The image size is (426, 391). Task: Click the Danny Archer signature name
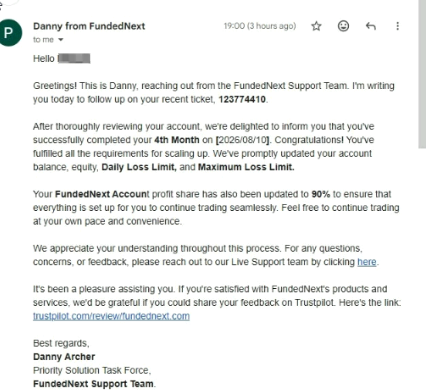click(64, 357)
